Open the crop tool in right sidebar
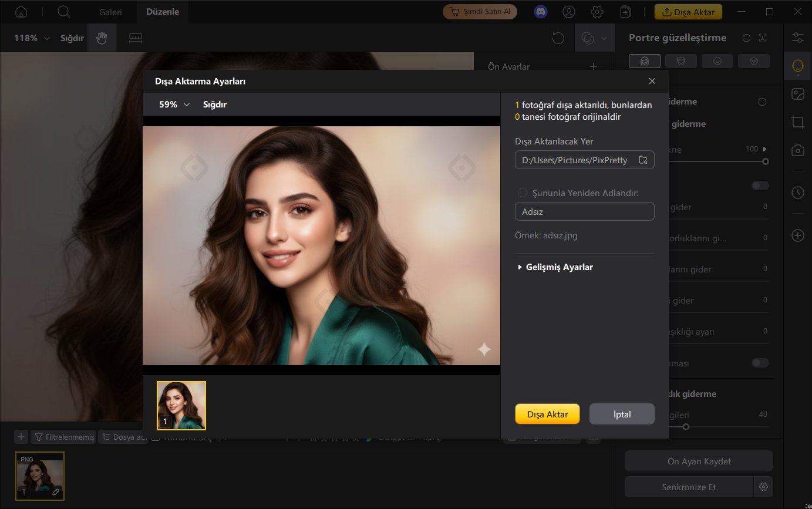This screenshot has height=509, width=812. (797, 122)
